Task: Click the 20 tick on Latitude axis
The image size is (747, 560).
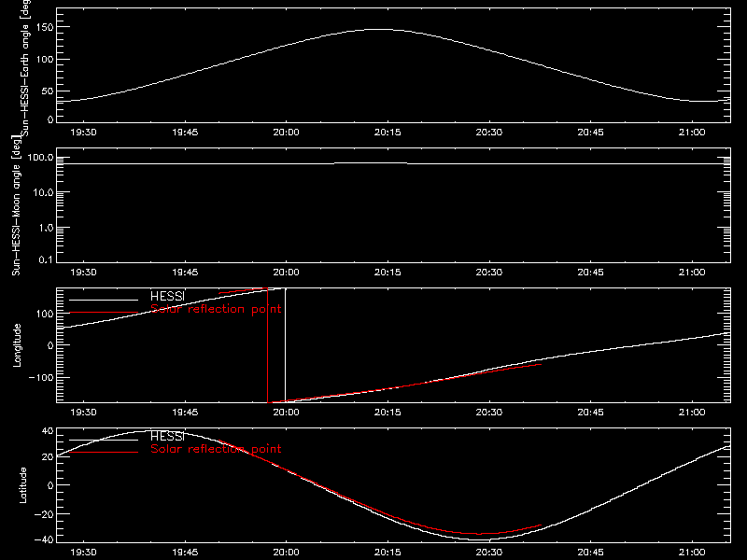Action: click(x=48, y=457)
